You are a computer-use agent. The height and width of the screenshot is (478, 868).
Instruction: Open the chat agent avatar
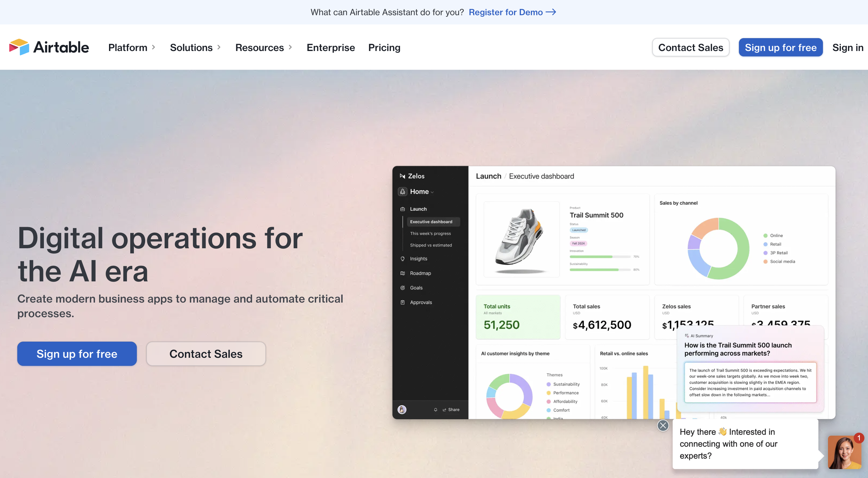pos(844,452)
